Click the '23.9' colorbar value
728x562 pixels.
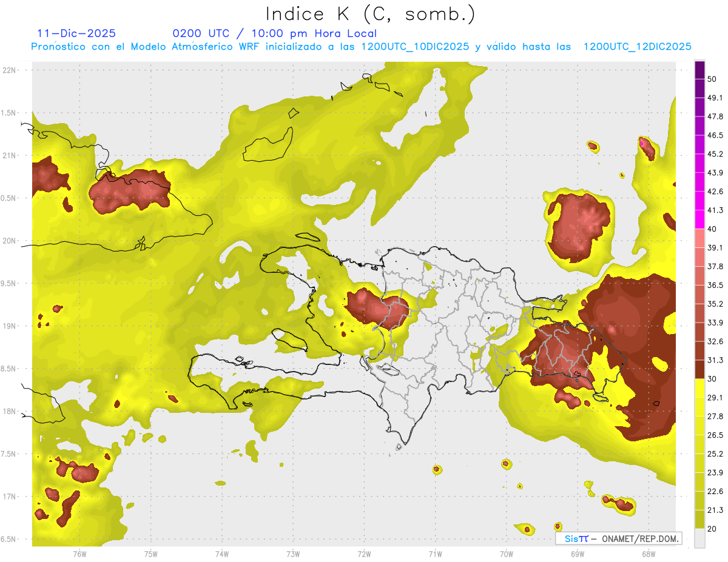715,473
